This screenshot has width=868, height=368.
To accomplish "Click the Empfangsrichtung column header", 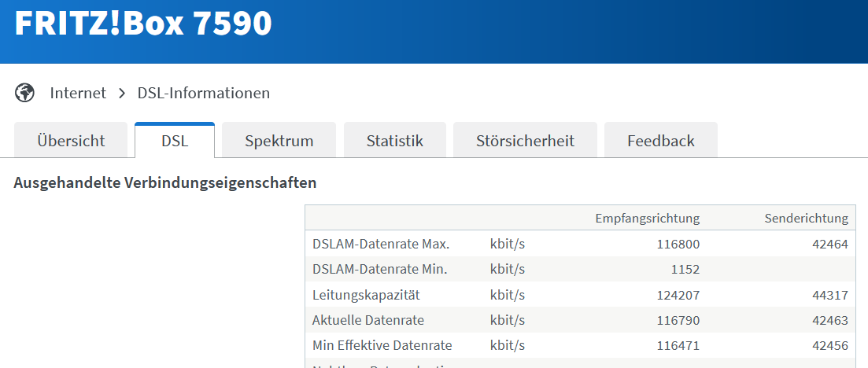I will tap(648, 219).
